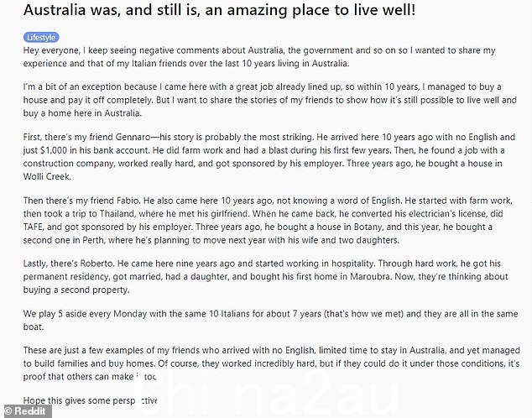Click the word TAFE
Image resolution: width=532 pixels, height=418 pixels.
pos(33,227)
